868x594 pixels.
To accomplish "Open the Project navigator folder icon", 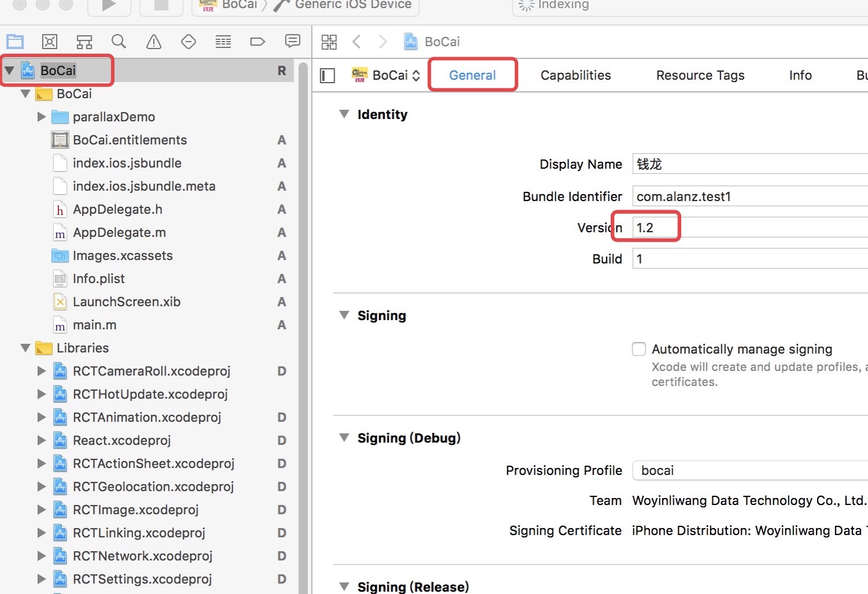I will coord(15,42).
